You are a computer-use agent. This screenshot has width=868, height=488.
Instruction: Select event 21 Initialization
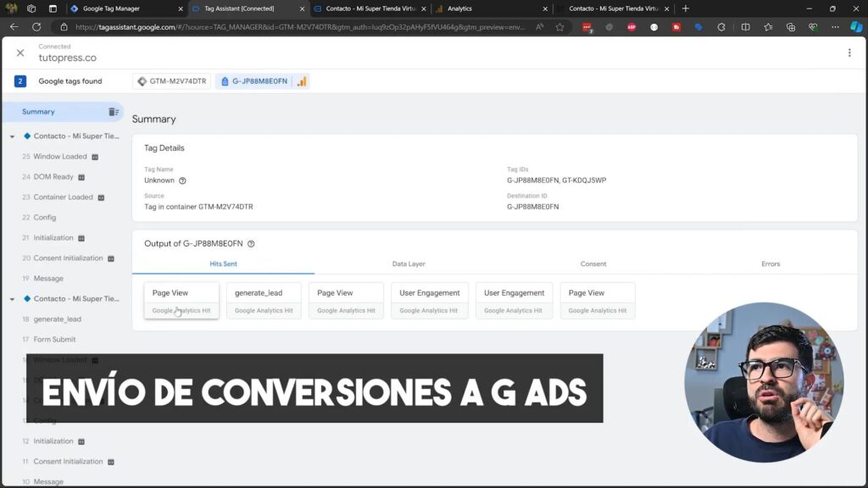click(x=53, y=238)
